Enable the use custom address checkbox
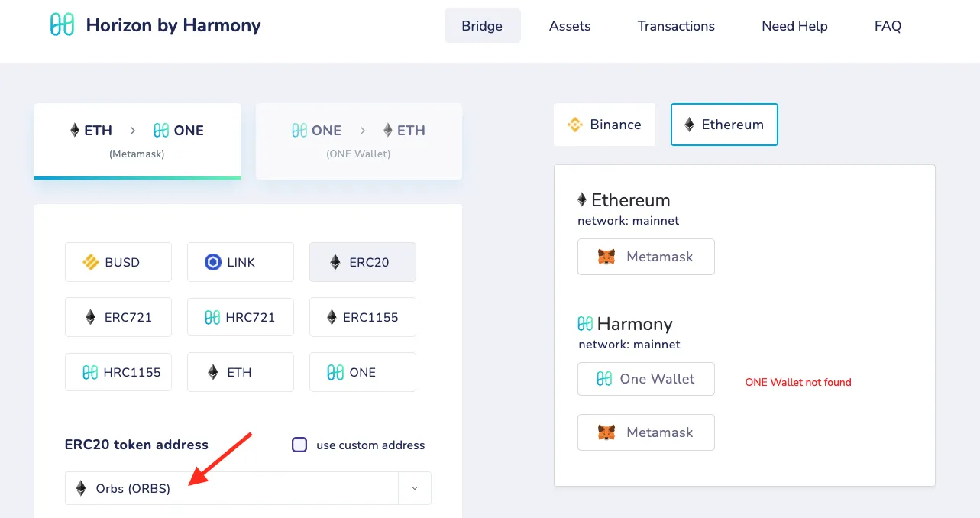 (299, 445)
